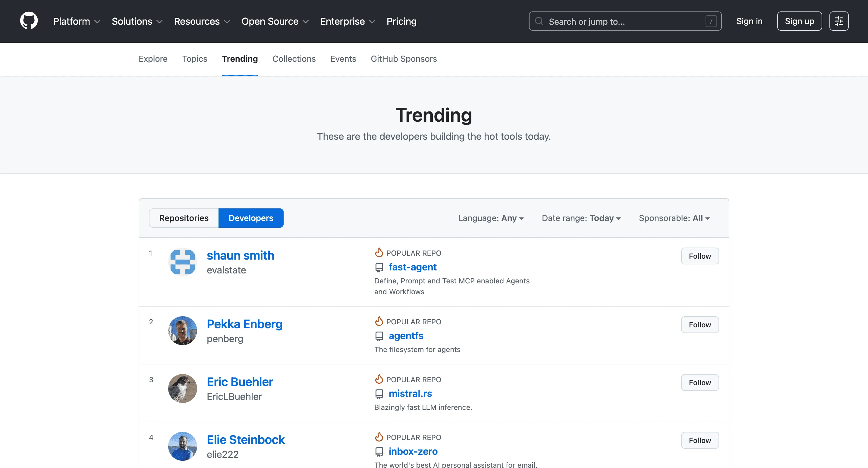
Task: Click the repo icon beside inbox-zero
Action: pyautogui.click(x=379, y=451)
